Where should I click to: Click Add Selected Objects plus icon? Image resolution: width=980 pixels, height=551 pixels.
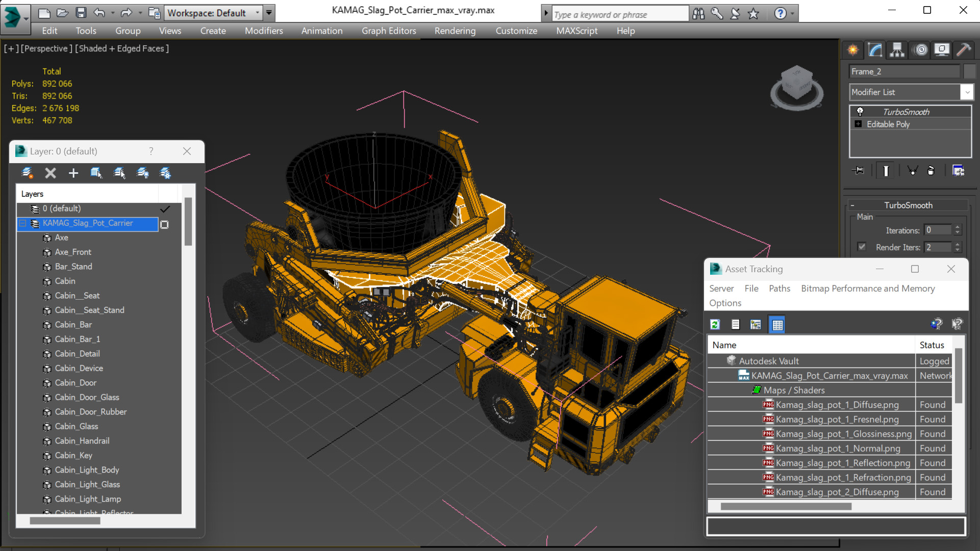(73, 173)
